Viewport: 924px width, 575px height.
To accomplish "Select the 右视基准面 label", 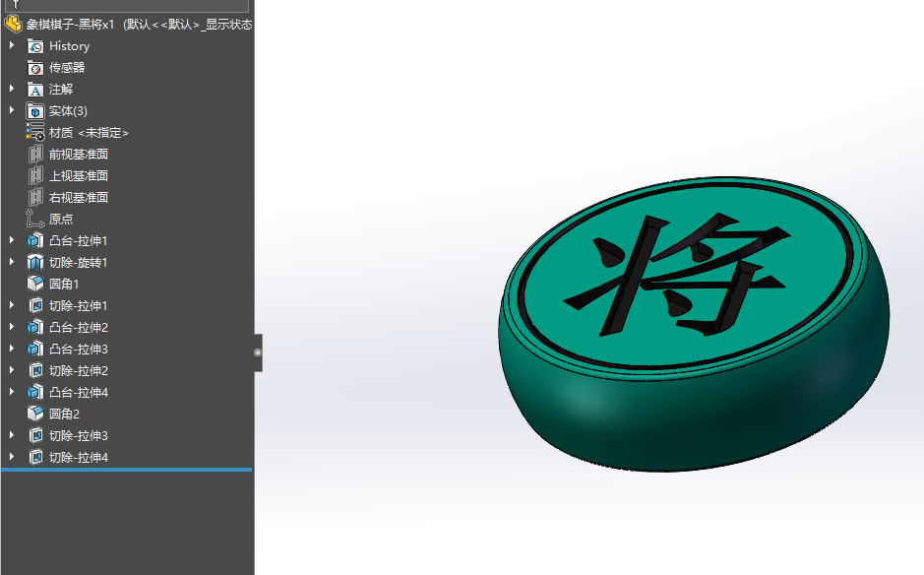I will click(x=79, y=198).
